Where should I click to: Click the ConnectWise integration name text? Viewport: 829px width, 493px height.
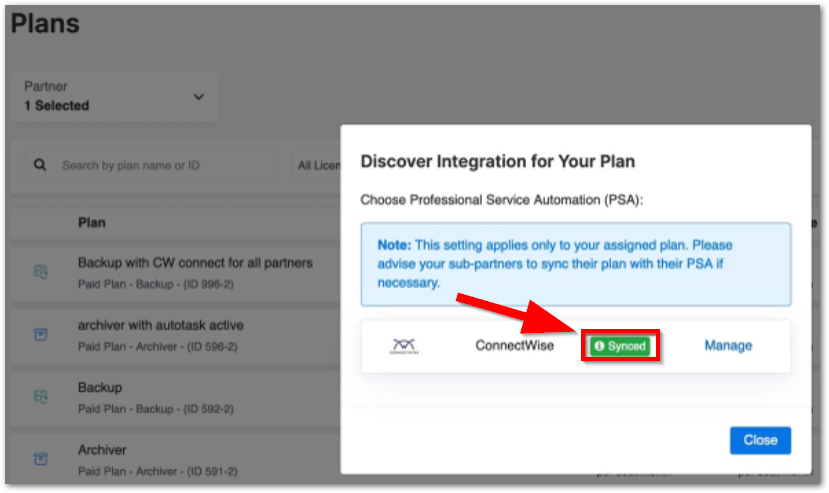pos(514,346)
